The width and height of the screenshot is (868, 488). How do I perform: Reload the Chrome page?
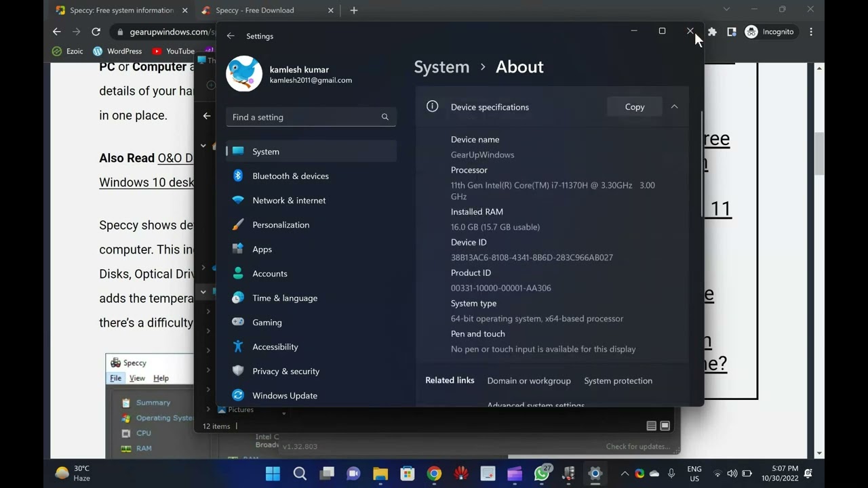96,32
